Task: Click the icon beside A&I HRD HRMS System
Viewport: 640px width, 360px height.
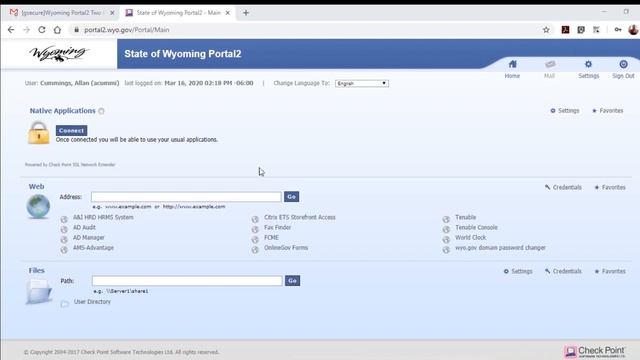Action: click(x=64, y=219)
